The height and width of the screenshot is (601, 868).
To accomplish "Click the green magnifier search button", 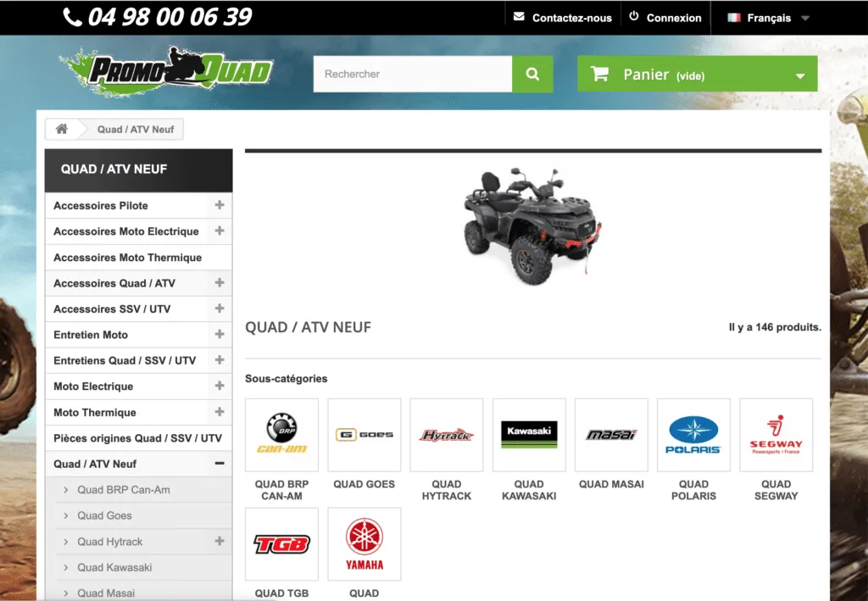I will 532,75.
